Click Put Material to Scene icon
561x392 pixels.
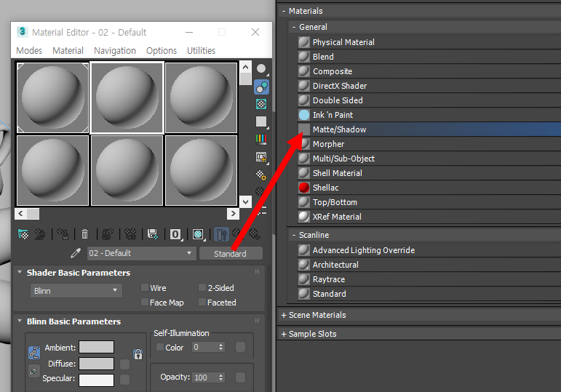[40, 235]
